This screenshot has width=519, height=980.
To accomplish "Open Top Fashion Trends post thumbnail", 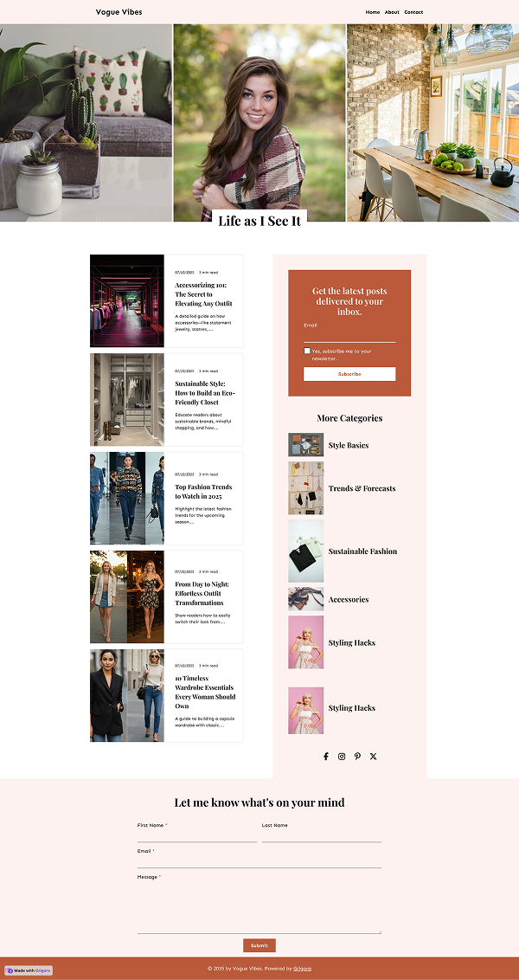I will pos(127,498).
